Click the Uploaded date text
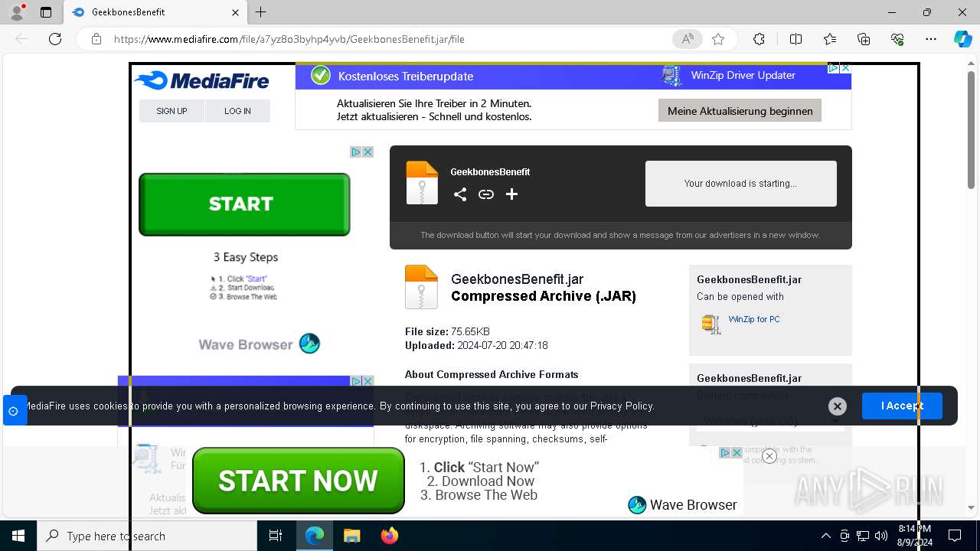 point(476,345)
